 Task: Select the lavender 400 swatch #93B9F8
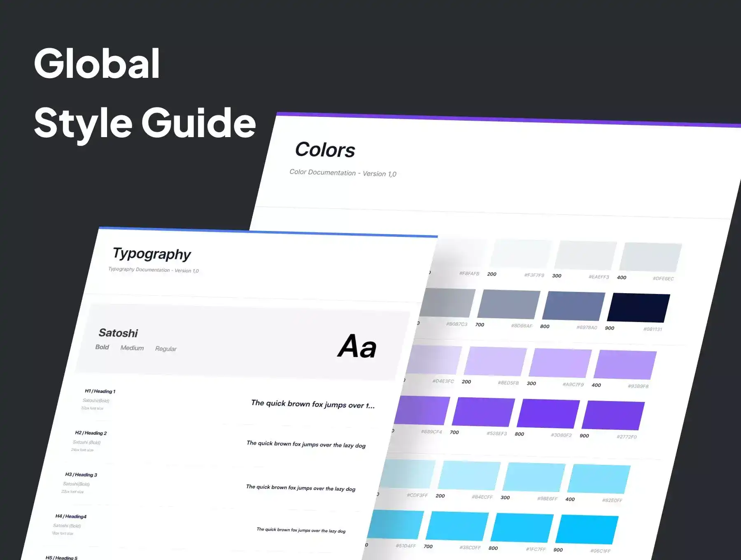(624, 365)
